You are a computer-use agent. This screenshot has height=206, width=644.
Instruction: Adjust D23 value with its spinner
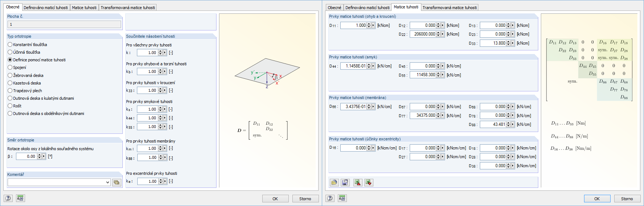(x=508, y=34)
